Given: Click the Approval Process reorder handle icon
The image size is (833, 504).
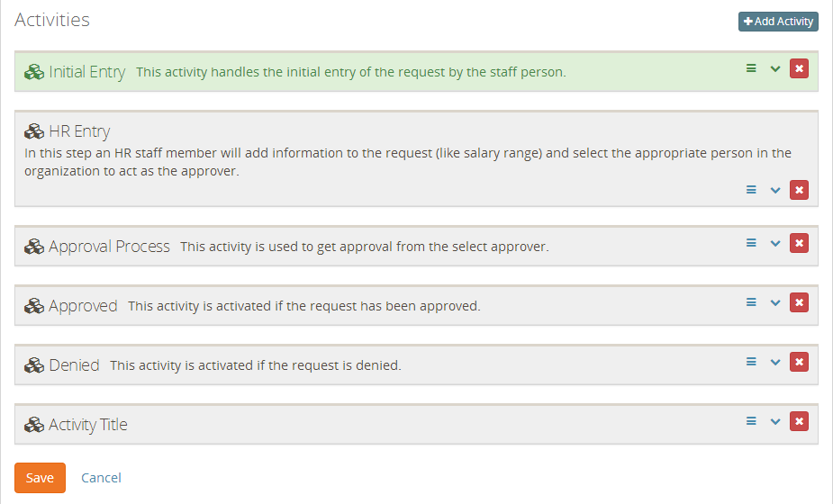Looking at the screenshot, I should pos(751,243).
